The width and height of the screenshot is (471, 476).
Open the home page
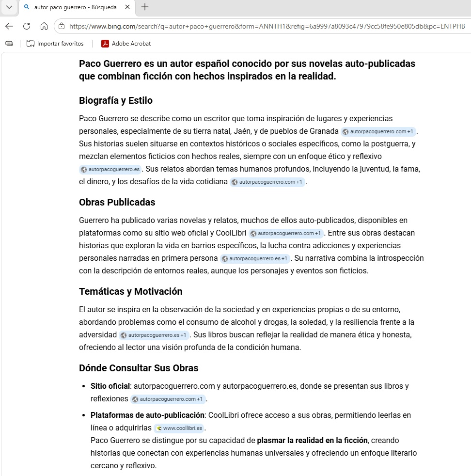pyautogui.click(x=44, y=26)
